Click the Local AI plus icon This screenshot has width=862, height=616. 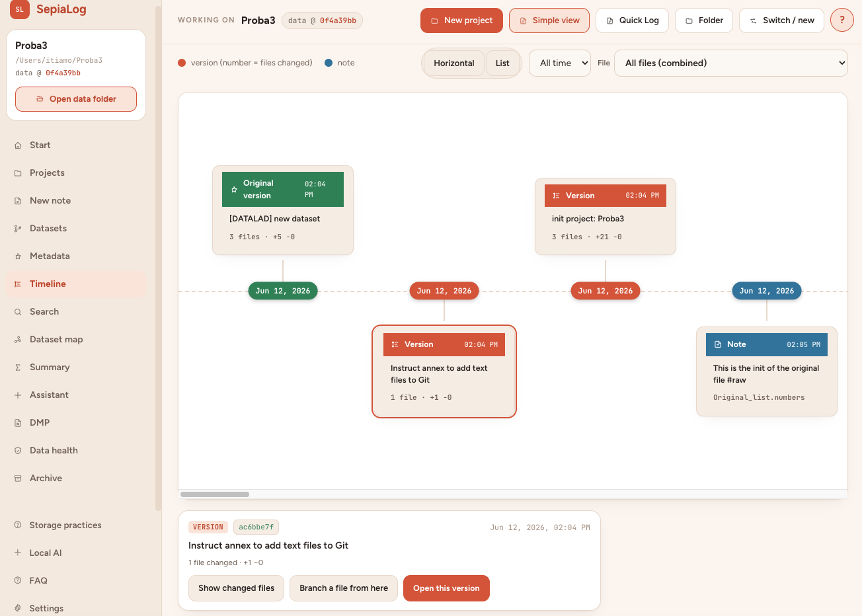point(18,553)
